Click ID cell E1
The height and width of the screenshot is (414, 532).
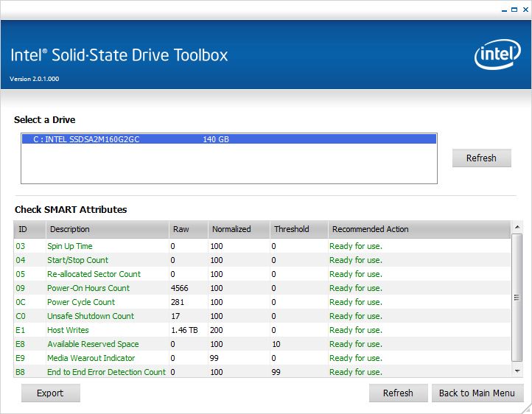[21, 330]
